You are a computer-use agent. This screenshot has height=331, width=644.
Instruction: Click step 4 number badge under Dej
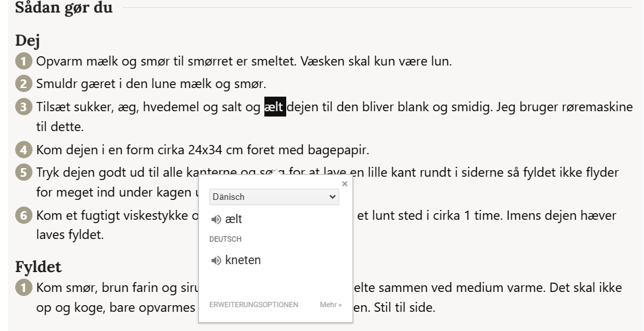24,150
